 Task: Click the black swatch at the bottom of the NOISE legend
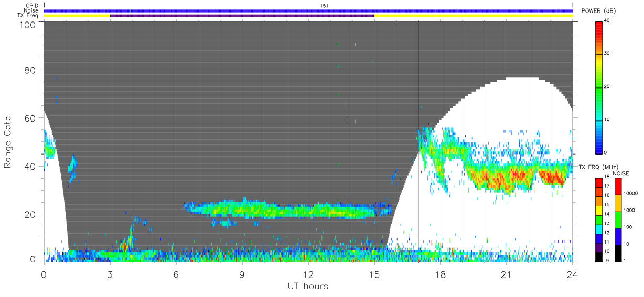[618, 252]
